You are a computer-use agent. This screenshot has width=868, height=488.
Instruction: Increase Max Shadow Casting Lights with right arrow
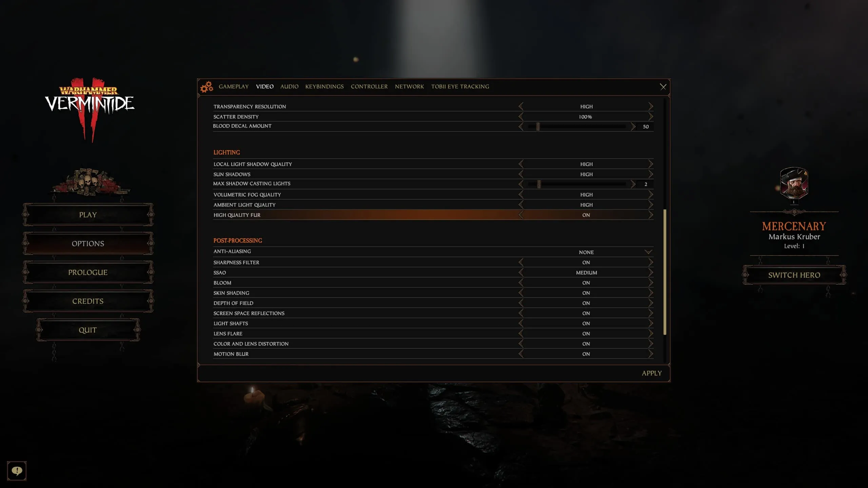tap(633, 184)
